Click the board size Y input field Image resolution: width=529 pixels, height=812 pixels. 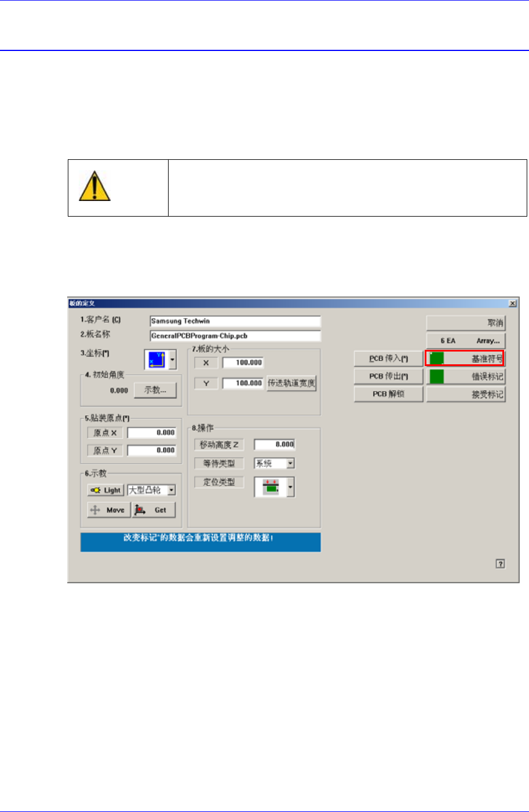pyautogui.click(x=243, y=383)
